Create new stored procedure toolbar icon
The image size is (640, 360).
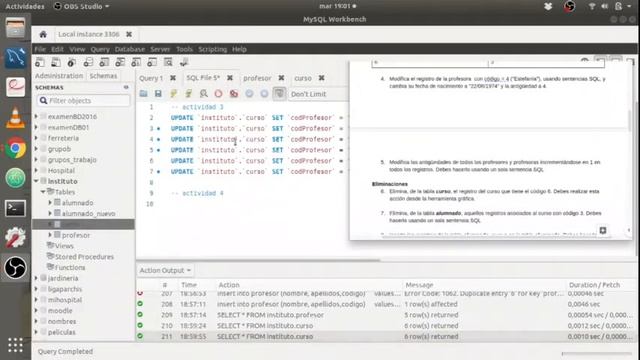[136, 62]
